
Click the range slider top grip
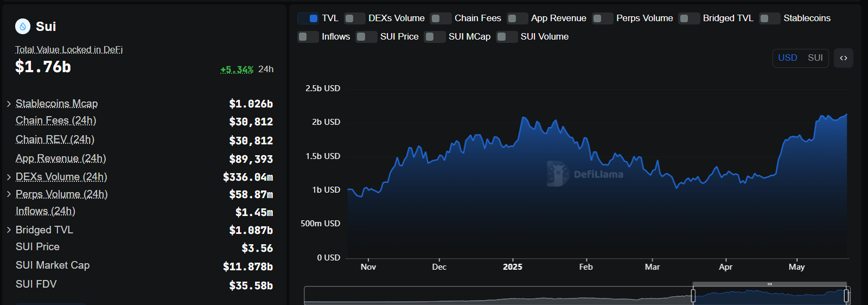tap(769, 284)
